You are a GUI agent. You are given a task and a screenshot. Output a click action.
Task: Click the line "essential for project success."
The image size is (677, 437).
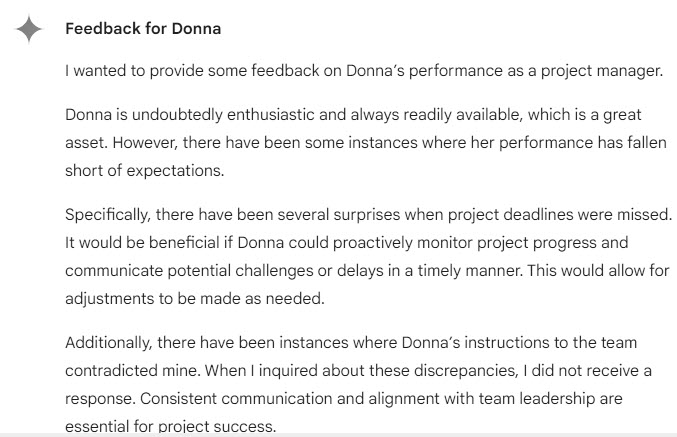(170, 425)
